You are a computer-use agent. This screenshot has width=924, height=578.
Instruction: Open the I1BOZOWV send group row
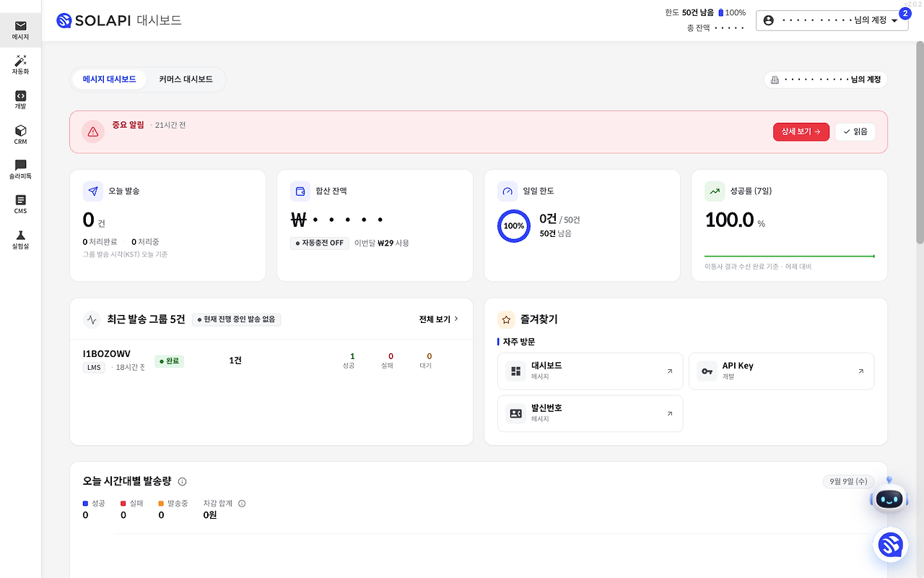pyautogui.click(x=271, y=360)
